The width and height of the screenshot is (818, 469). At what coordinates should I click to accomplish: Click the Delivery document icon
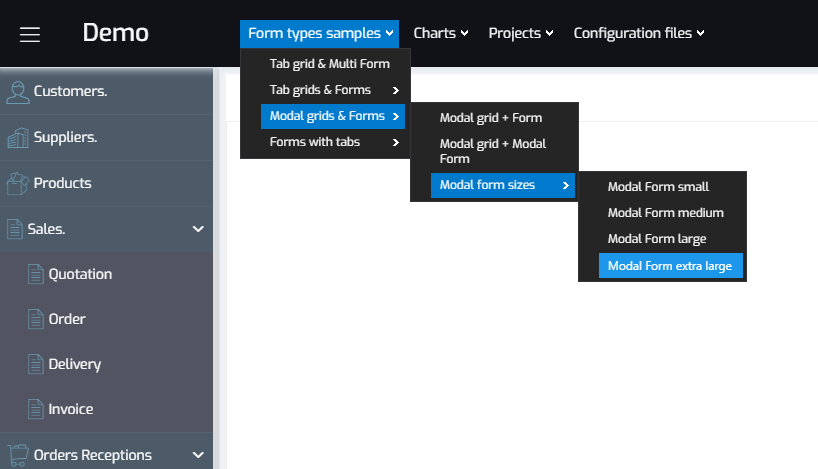pos(35,364)
